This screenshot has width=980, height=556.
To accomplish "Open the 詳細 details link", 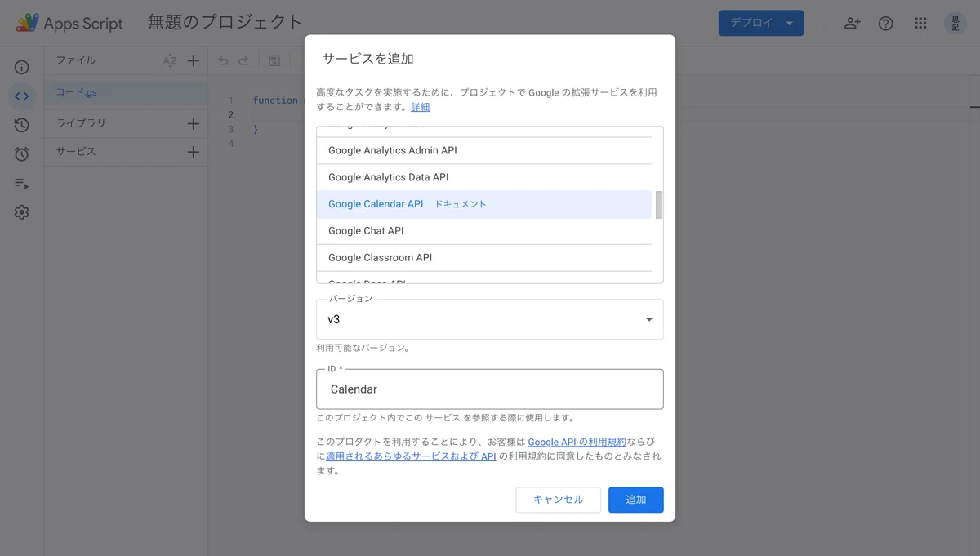I will click(x=420, y=107).
